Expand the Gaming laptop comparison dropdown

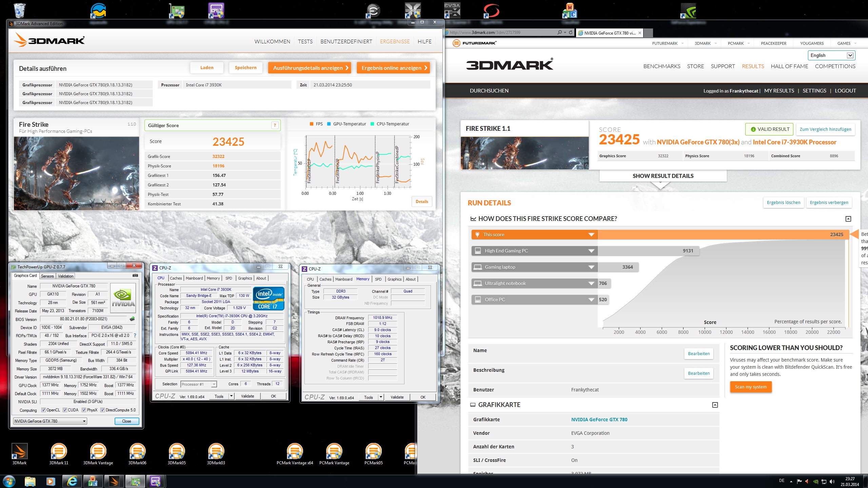tap(591, 267)
